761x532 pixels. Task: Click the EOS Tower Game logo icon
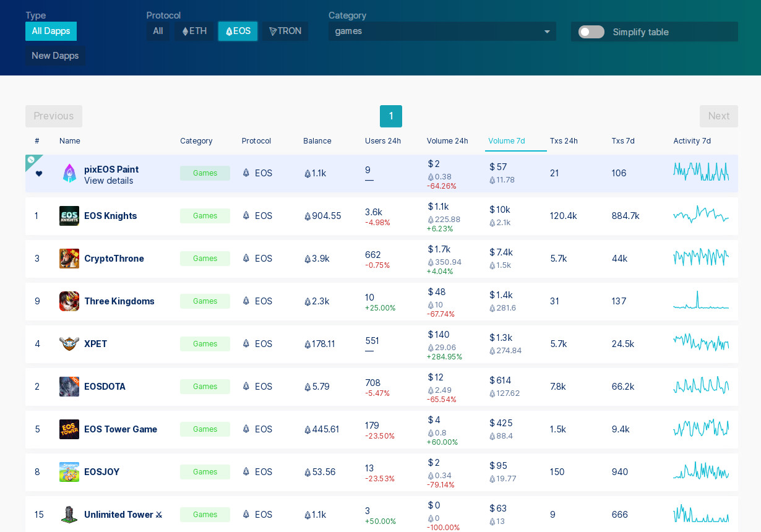coord(69,429)
